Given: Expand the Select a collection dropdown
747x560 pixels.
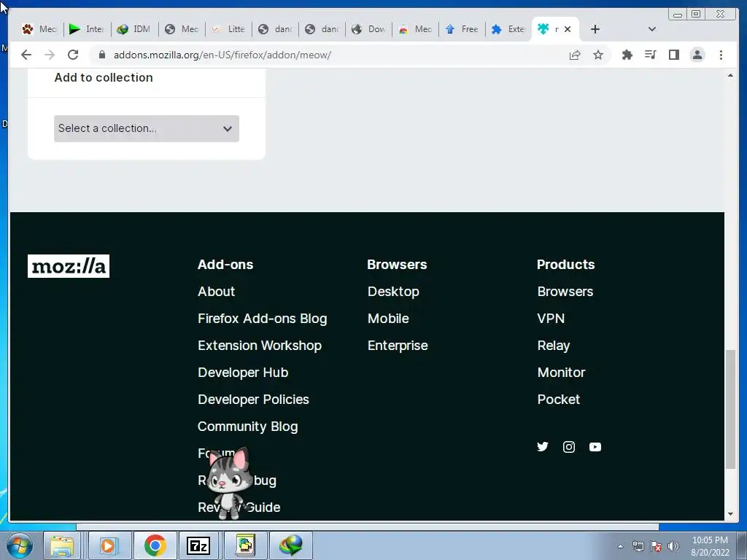Looking at the screenshot, I should 146,128.
